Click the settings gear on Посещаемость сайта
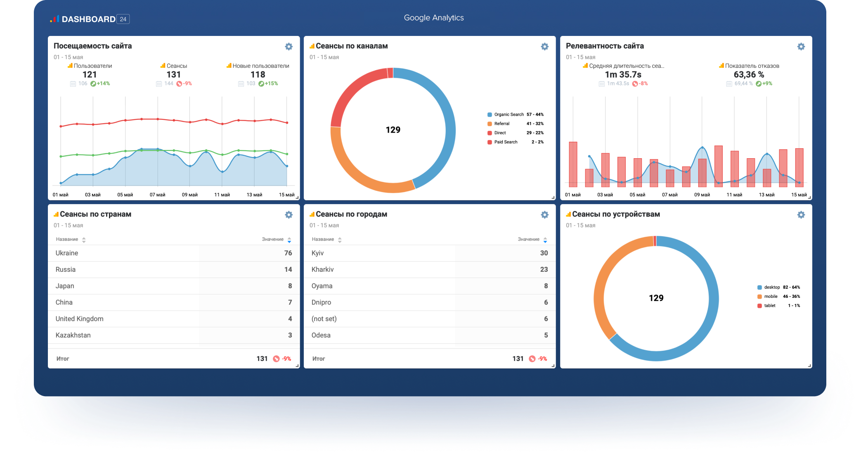Image resolution: width=868 pixels, height=454 pixels. click(x=289, y=46)
